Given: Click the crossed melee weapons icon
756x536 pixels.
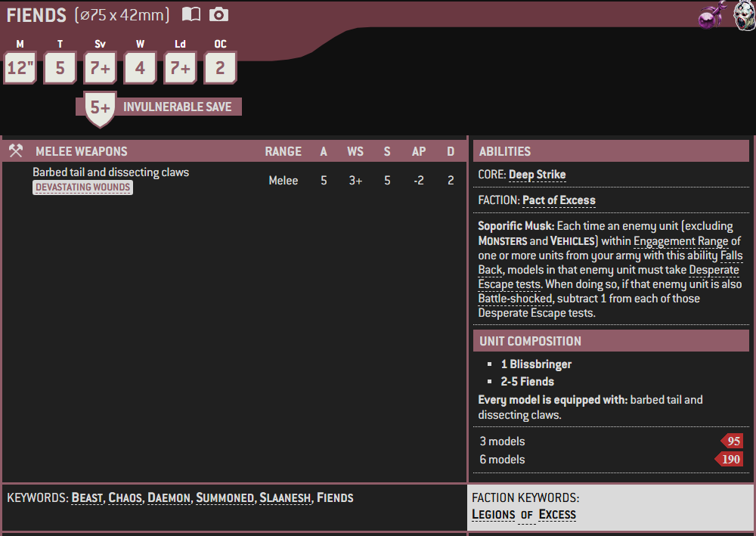Looking at the screenshot, I should (x=15, y=151).
